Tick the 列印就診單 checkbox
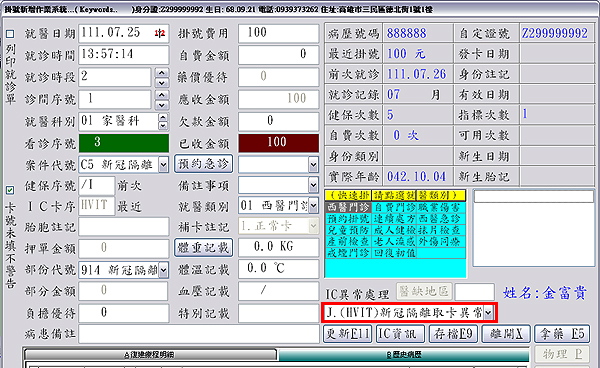 tap(10, 34)
